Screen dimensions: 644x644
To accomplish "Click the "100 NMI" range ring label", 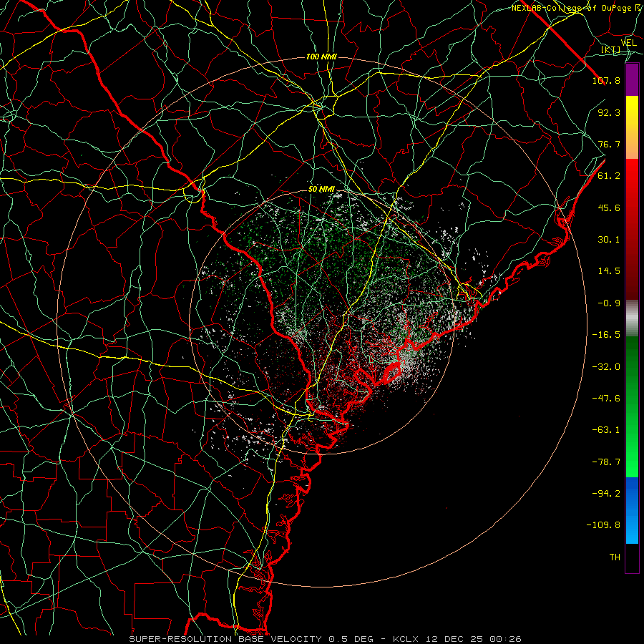I will tap(321, 57).
